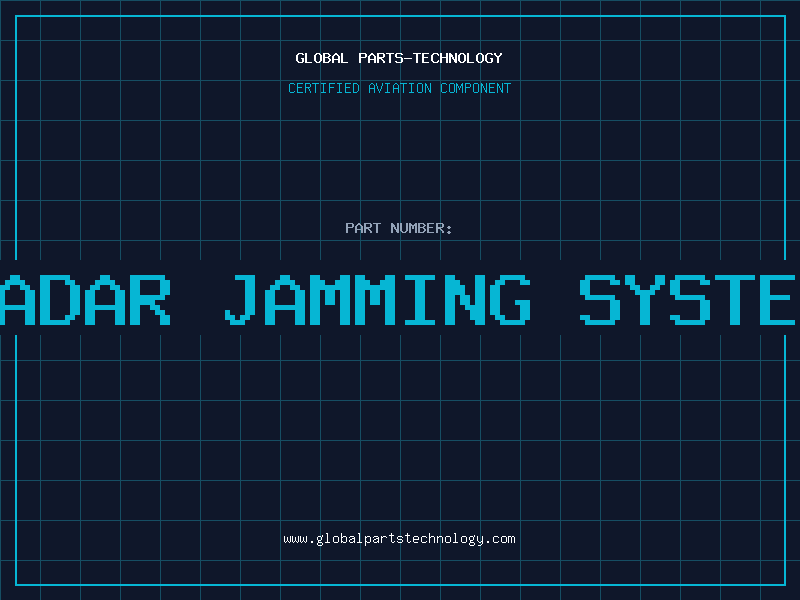The width and height of the screenshot is (800, 600).
Task: Click the 'www.' prefix of the website address
Action: click(x=299, y=539)
